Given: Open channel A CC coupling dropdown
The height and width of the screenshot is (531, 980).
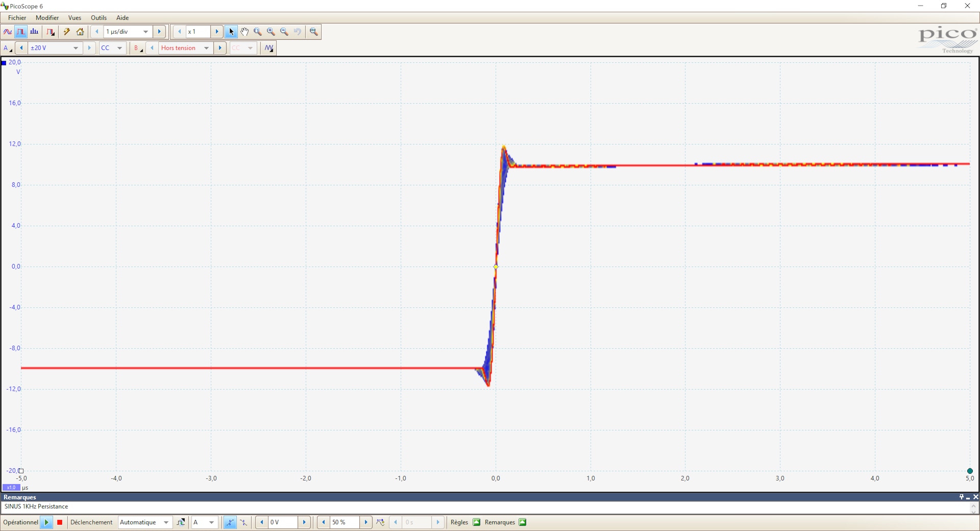Looking at the screenshot, I should [112, 48].
